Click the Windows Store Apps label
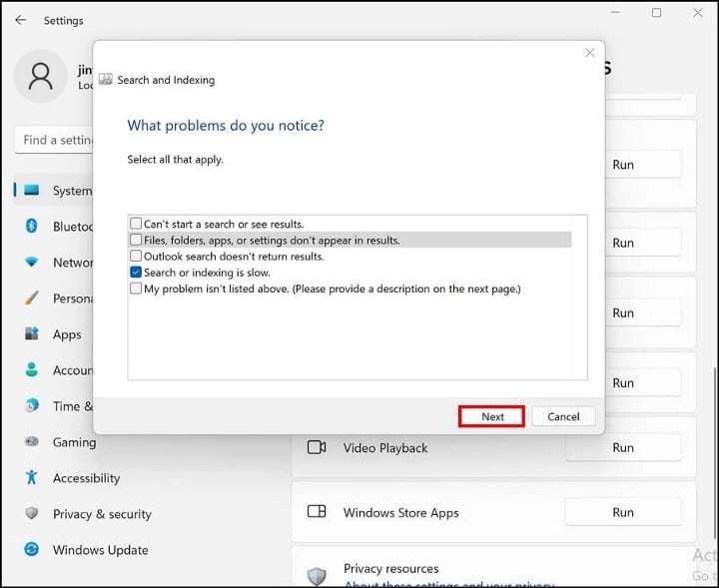 400,513
